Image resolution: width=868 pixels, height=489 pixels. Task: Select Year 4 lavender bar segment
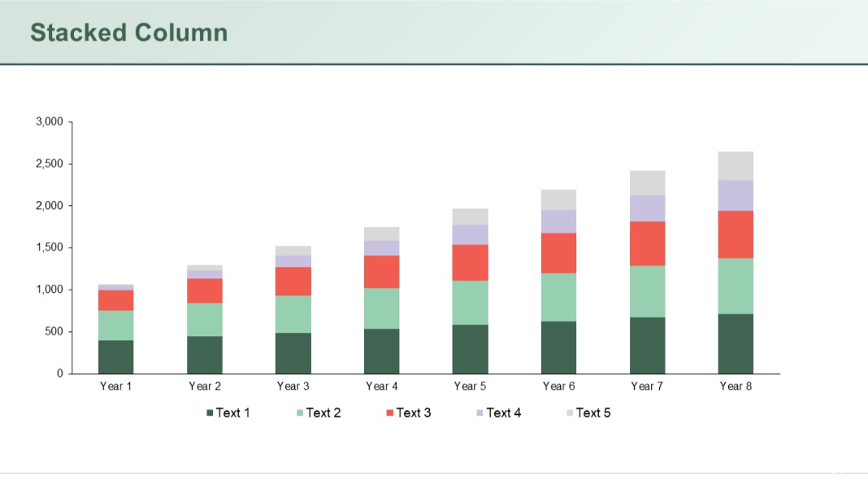[x=382, y=248]
